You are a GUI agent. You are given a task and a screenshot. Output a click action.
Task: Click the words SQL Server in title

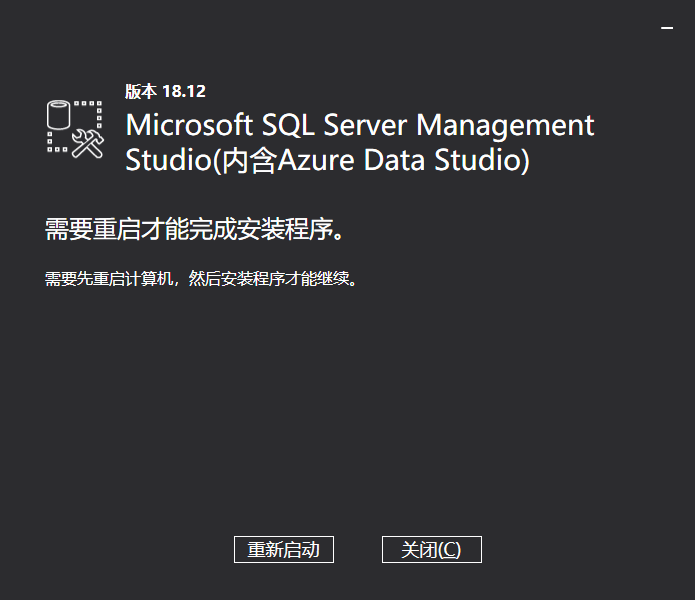pos(334,125)
